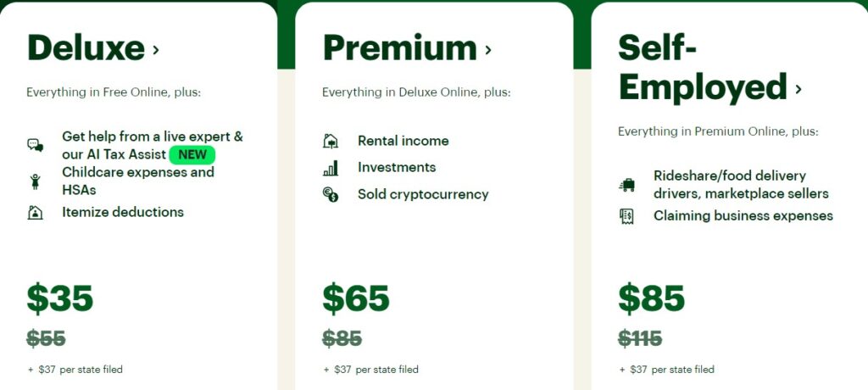Click the live expert chat bubbles icon
This screenshot has width=868, height=390.
tap(35, 146)
